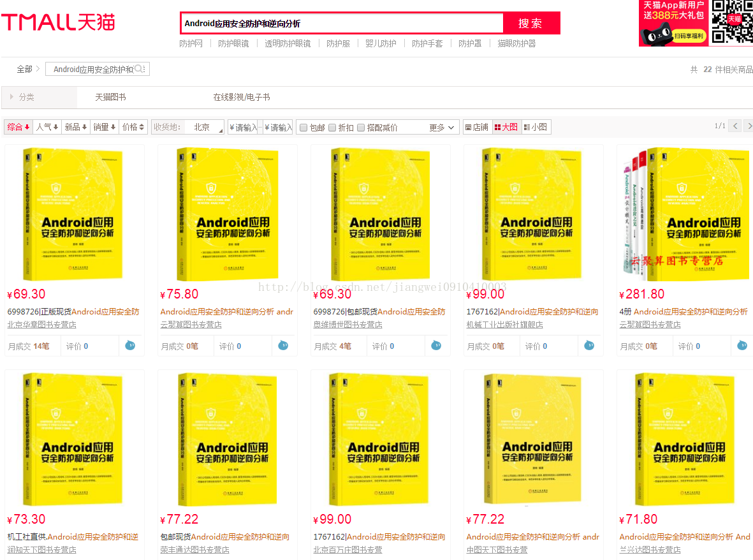Click the Tmall App new user gift banner
Screen dimensions: 753x560
pos(674,23)
